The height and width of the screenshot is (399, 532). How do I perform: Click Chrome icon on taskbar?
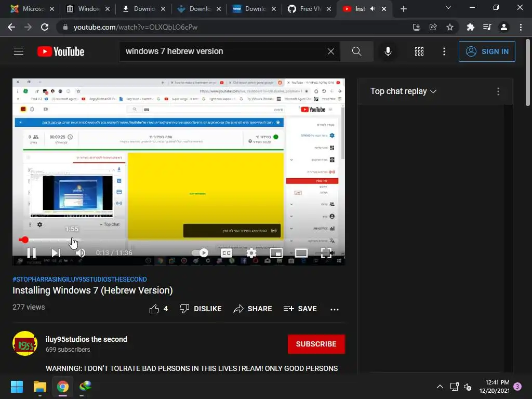click(63, 387)
